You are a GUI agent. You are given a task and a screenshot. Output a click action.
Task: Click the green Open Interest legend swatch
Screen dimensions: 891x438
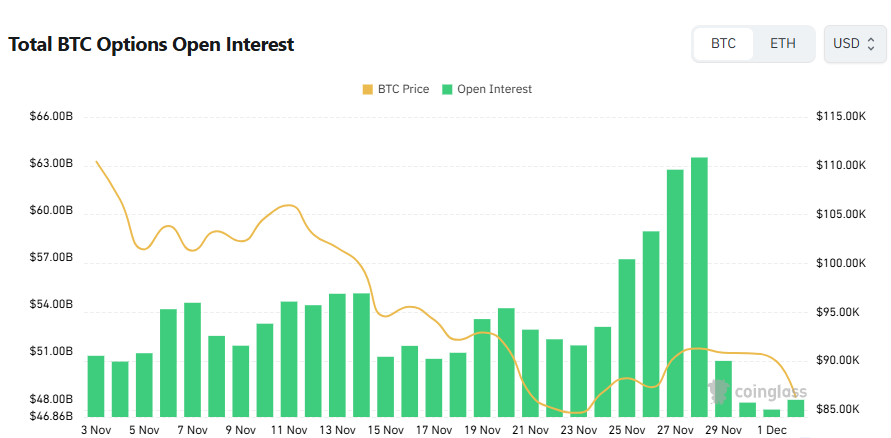[x=447, y=89]
